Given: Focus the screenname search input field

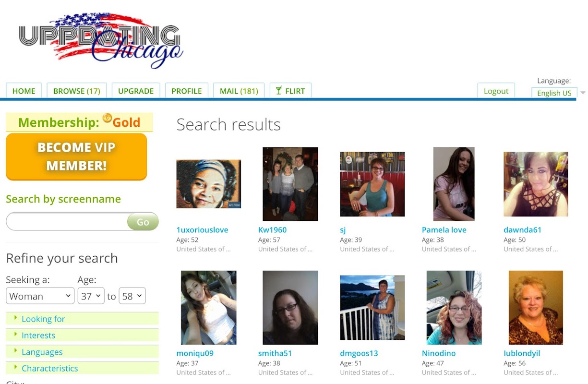Looking at the screenshot, I should (67, 222).
